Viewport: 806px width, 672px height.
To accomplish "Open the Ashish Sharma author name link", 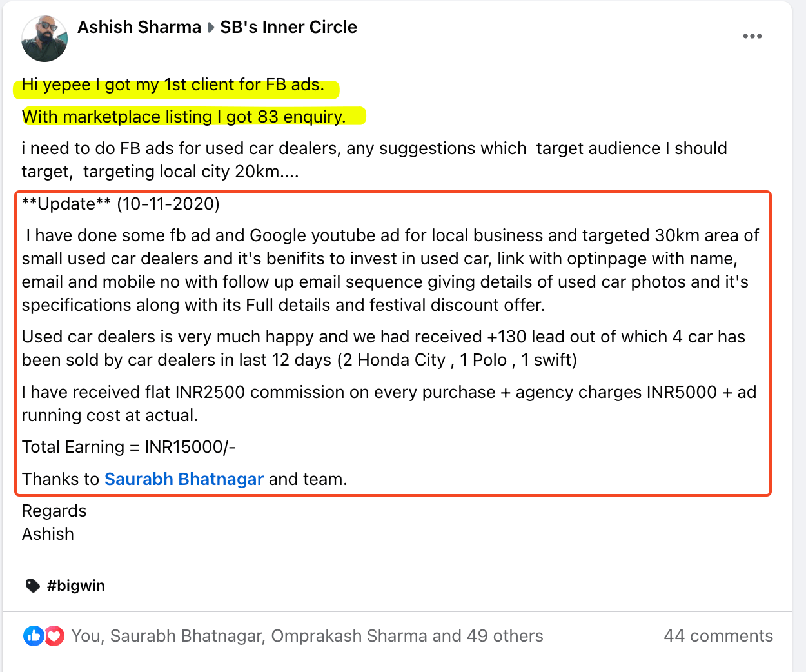I will coord(139,27).
